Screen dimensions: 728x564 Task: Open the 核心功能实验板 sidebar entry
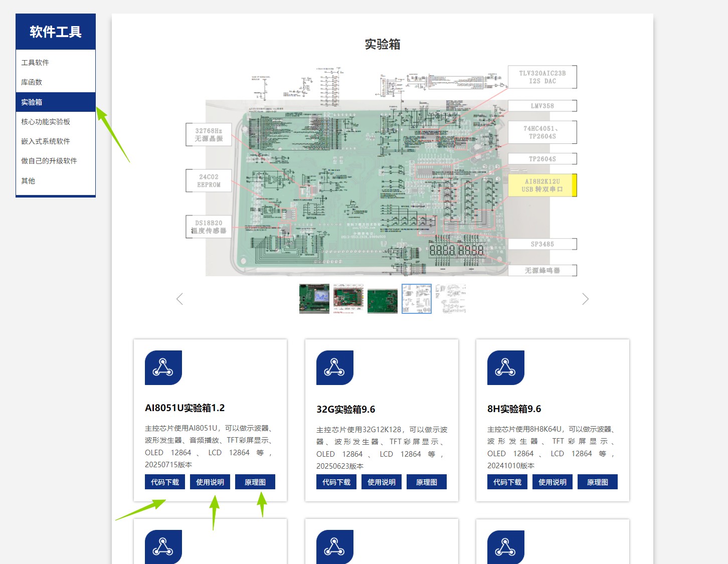pyautogui.click(x=56, y=122)
